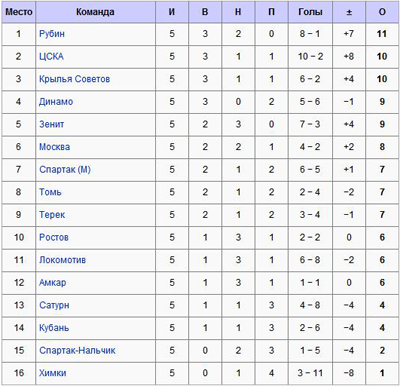Click the Спартак (М) link
The image size is (400, 386).
click(x=65, y=170)
